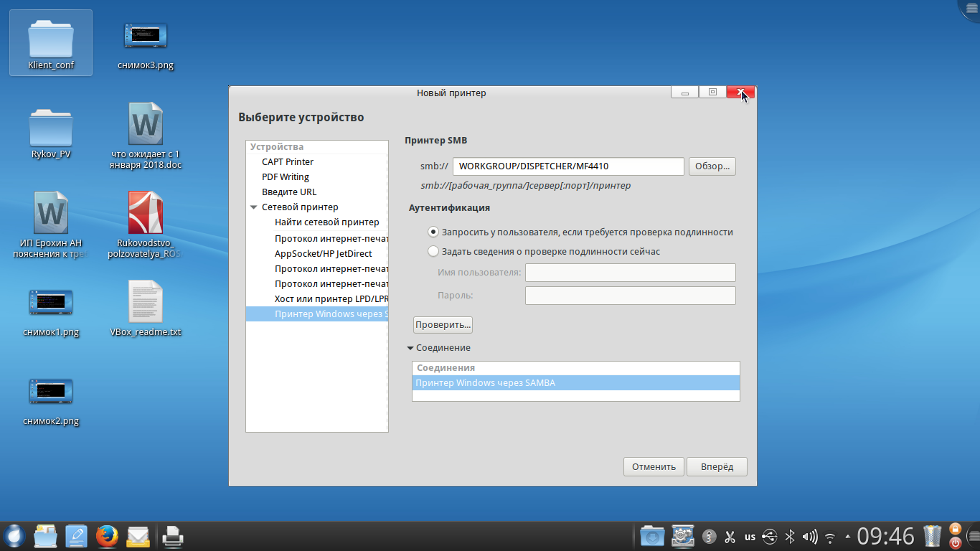980x551 pixels.
Task: Click the Обзор... browse button
Action: [712, 166]
